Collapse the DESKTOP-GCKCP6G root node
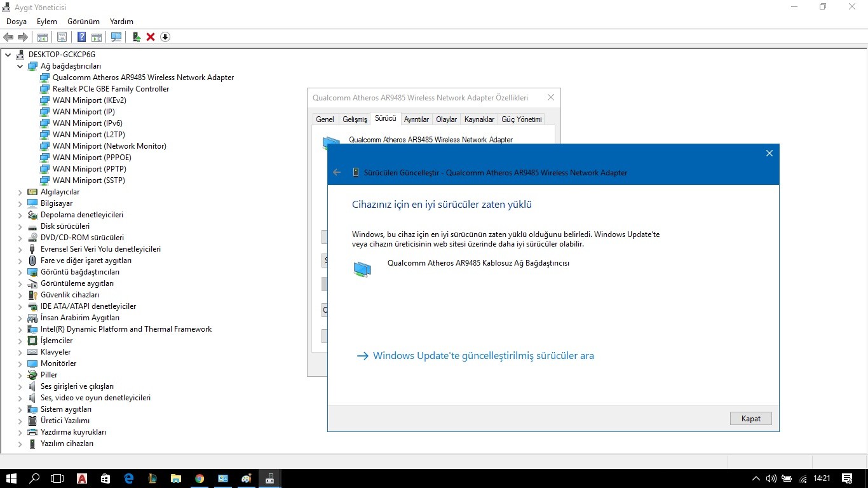 point(8,55)
